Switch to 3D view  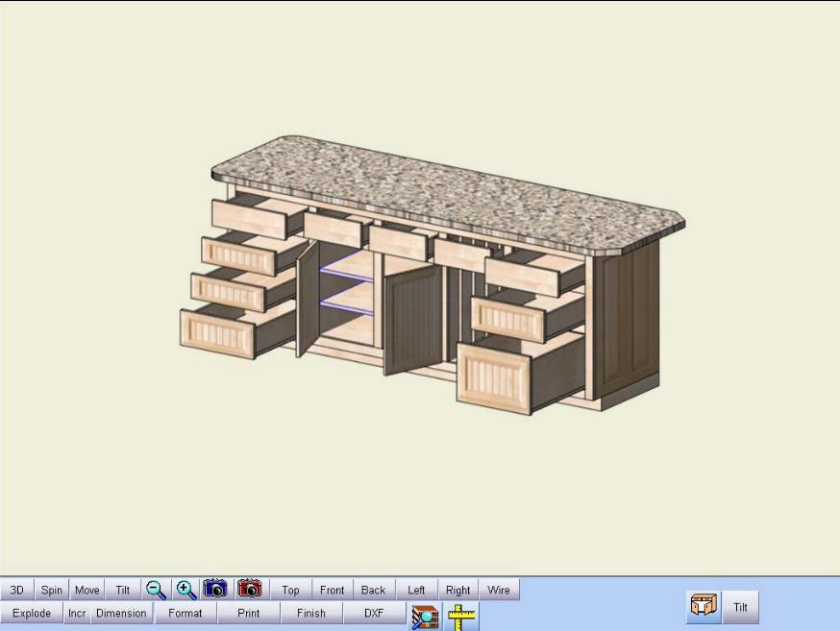coord(16,590)
